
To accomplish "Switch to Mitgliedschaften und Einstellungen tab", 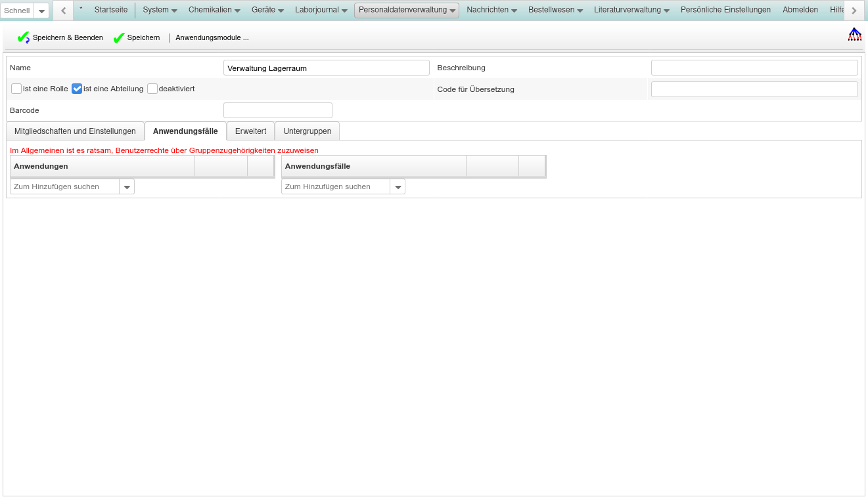I will coord(75,131).
